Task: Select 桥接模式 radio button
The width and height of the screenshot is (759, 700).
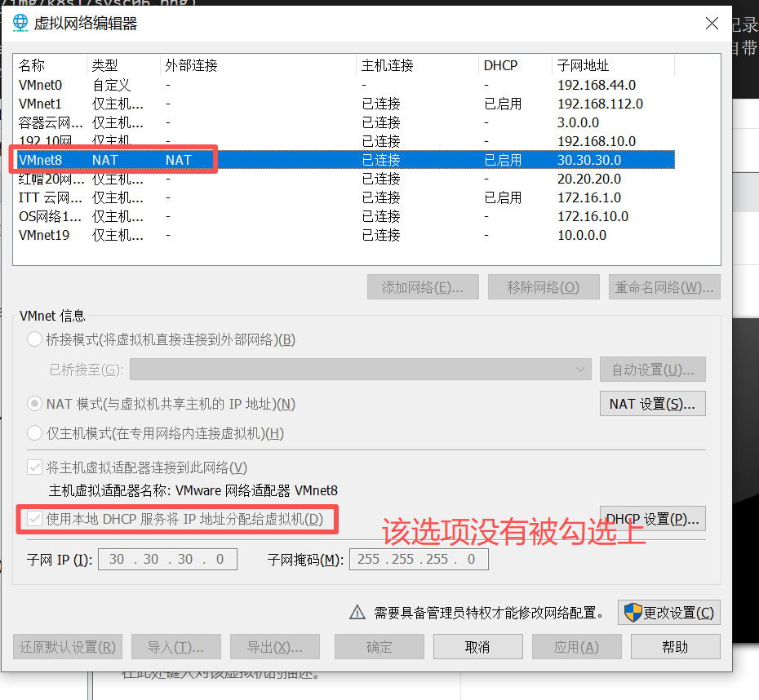Action: pyautogui.click(x=34, y=339)
